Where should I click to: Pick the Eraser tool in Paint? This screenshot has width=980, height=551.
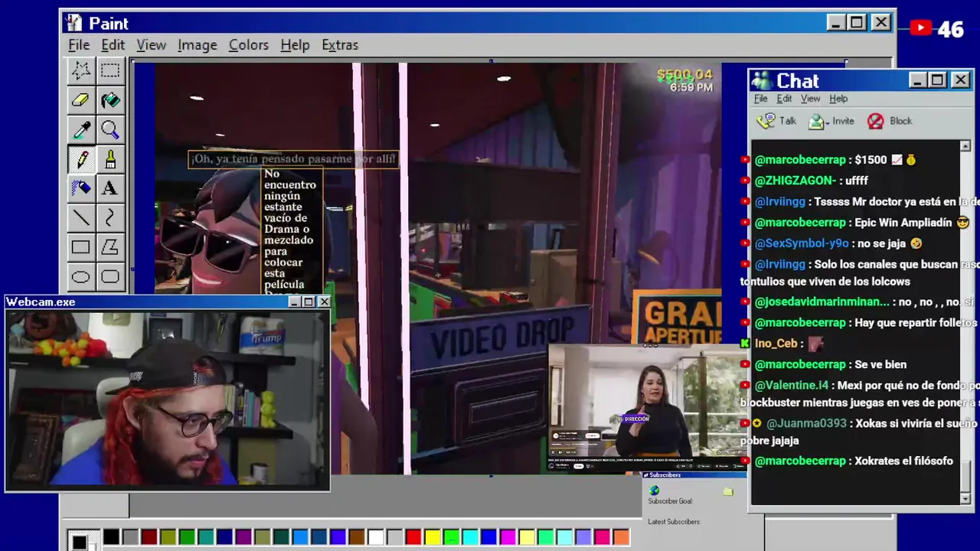(80, 100)
